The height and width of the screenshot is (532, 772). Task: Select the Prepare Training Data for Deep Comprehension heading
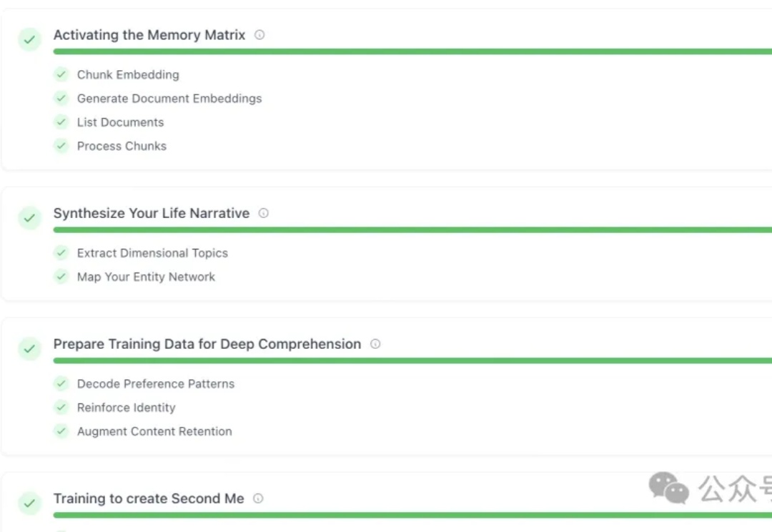point(207,344)
